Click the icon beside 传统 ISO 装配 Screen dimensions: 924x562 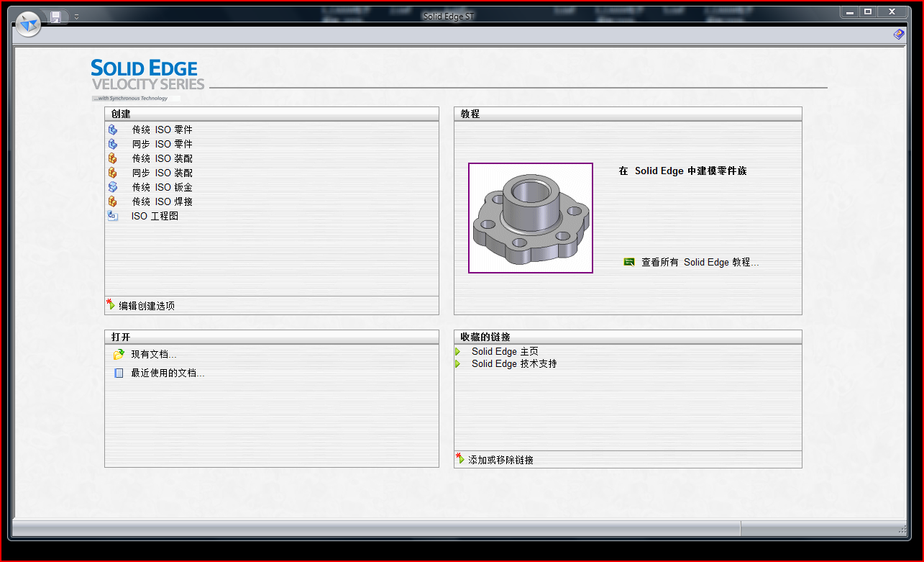click(113, 158)
